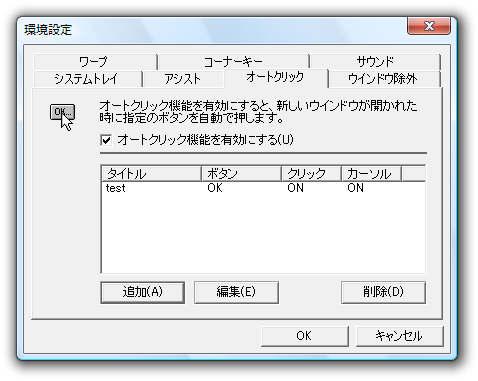Click the 削除(D) button
478x381 pixels.
click(x=383, y=292)
